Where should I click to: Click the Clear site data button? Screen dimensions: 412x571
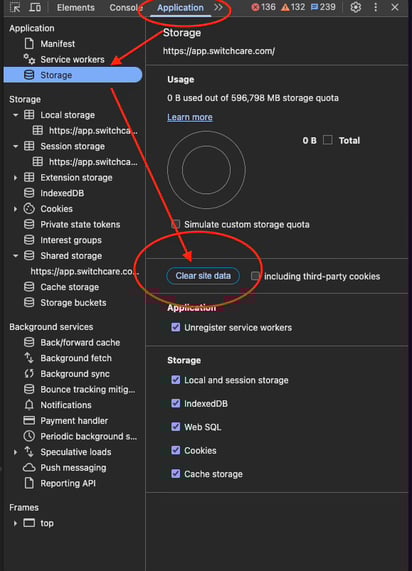tap(203, 276)
